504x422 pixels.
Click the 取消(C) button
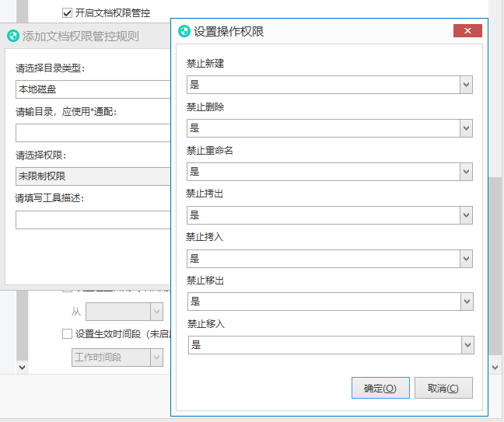click(x=443, y=388)
